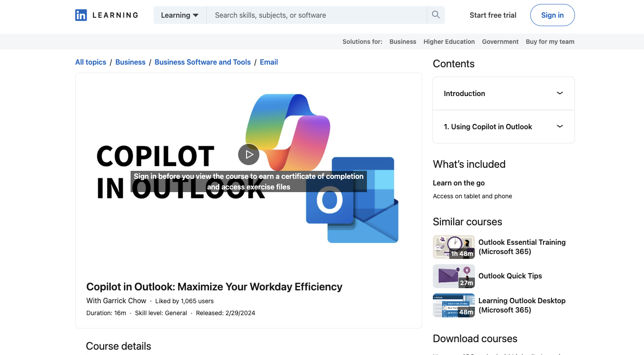
Task: Open the Email breadcrumb link
Action: [x=269, y=62]
